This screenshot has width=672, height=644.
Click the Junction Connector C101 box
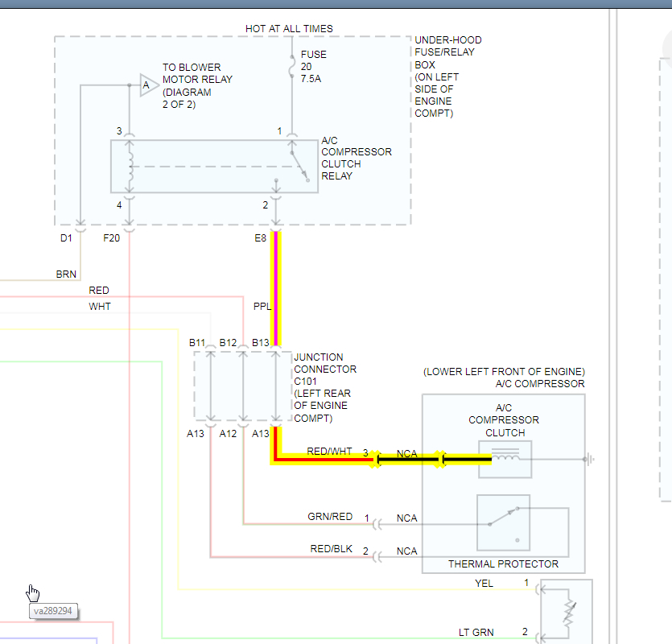[242, 385]
